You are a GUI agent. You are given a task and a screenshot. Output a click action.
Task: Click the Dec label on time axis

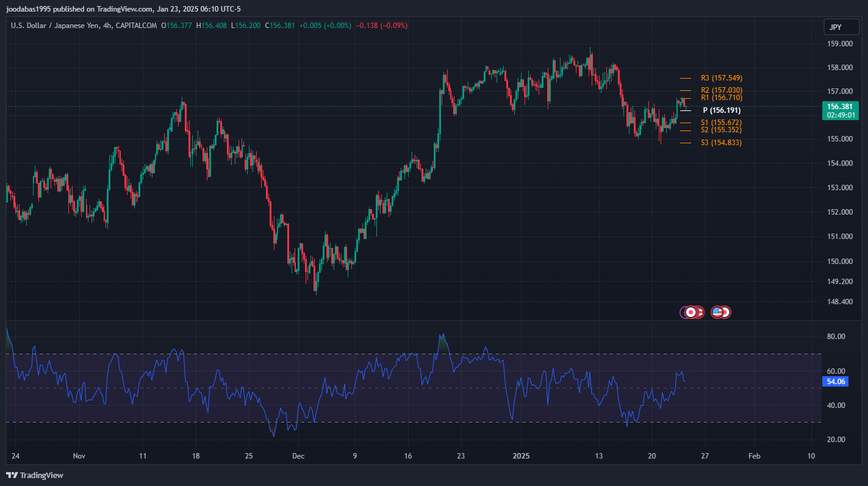pos(298,456)
